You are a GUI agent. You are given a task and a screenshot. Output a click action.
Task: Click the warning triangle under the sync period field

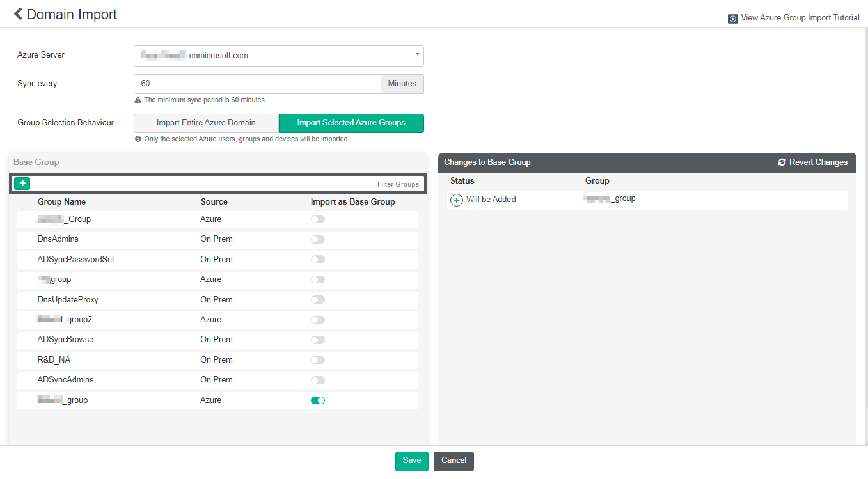tap(137, 100)
